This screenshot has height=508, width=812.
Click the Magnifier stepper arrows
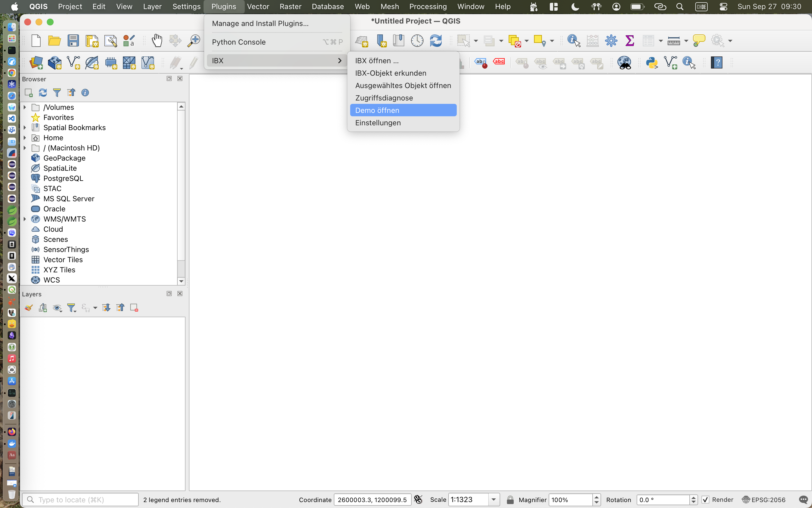coord(596,500)
